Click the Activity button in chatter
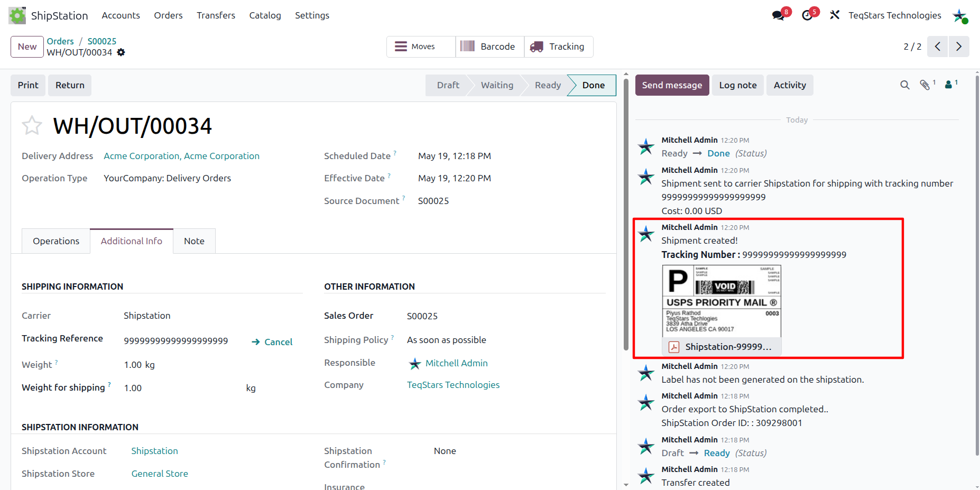Image resolution: width=980 pixels, height=490 pixels. point(790,85)
